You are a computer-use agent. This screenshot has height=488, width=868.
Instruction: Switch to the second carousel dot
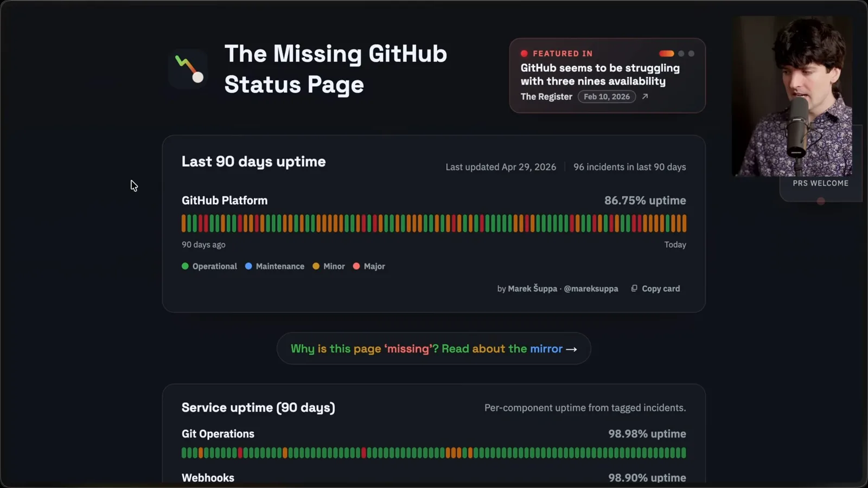pyautogui.click(x=681, y=54)
